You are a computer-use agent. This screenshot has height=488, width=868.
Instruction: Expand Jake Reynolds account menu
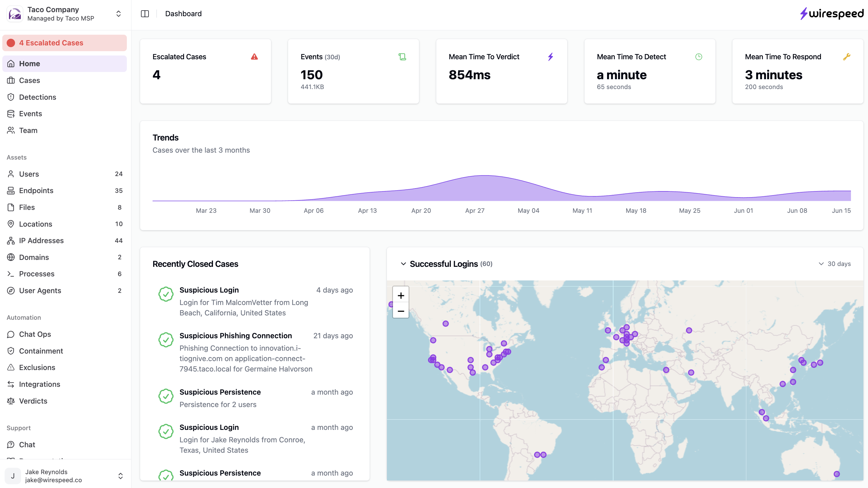pyautogui.click(x=120, y=476)
